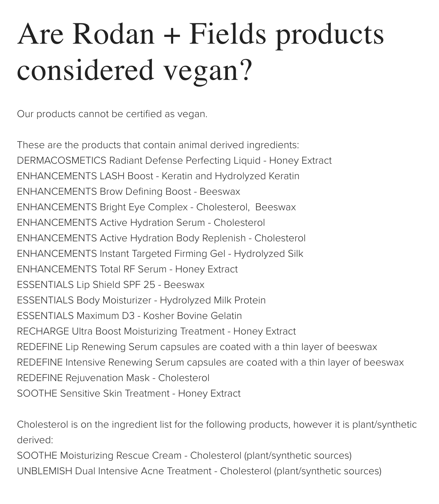
Task: Click the RECHARGE Ultra Boost Moisturizing Treatment line
Action: point(156,332)
